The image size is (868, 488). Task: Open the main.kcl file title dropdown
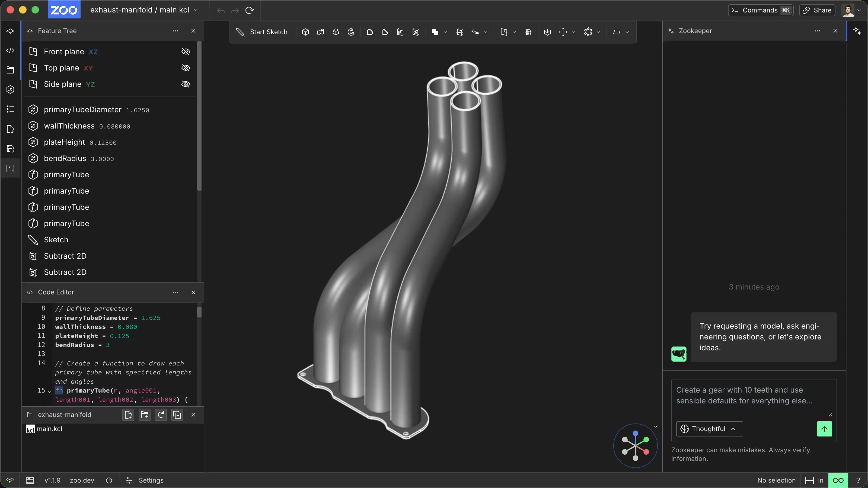196,10
